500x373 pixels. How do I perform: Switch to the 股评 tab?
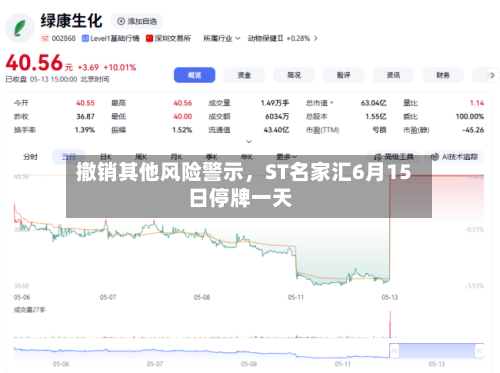[x=344, y=75]
